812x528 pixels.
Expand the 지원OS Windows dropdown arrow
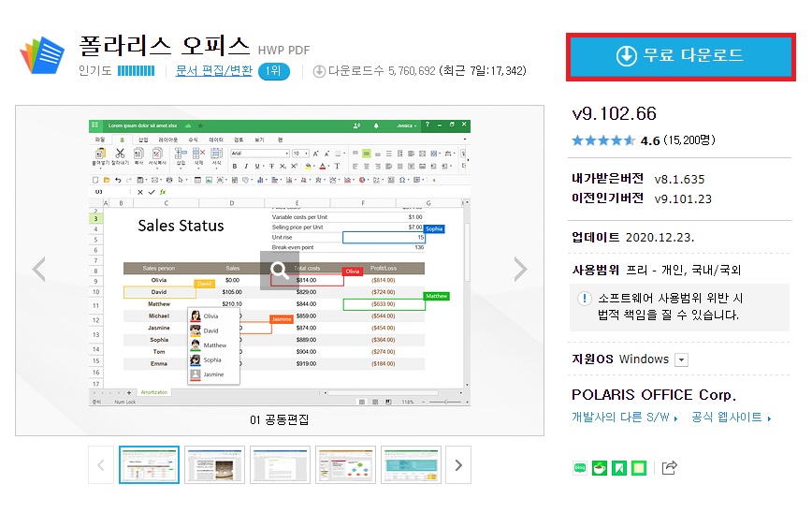681,359
